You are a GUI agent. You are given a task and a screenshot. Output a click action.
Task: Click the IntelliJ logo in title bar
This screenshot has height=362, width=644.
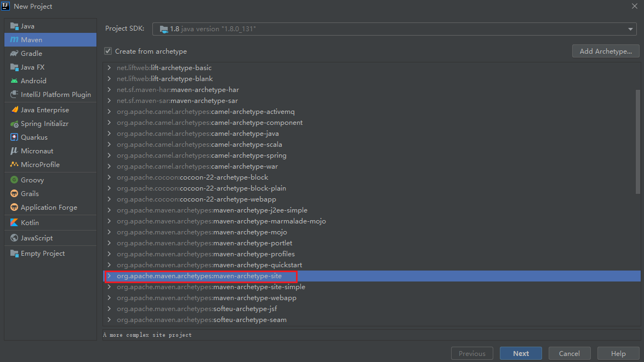coord(5,6)
